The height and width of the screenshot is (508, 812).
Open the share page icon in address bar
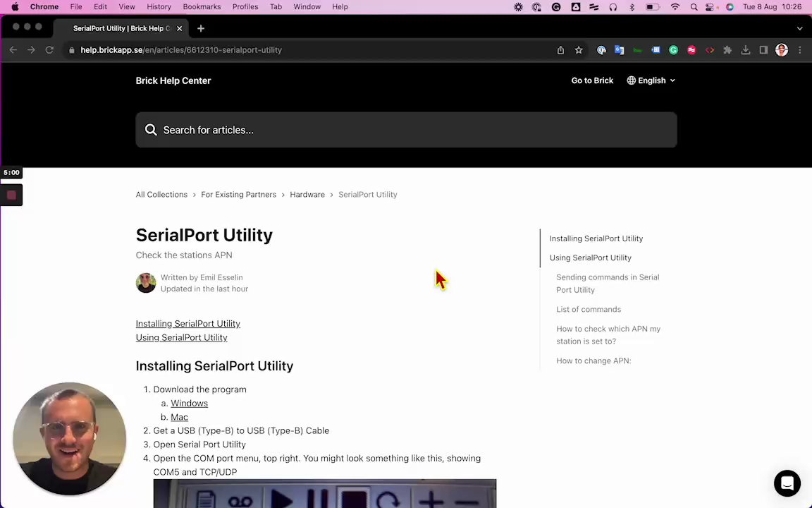pos(560,50)
